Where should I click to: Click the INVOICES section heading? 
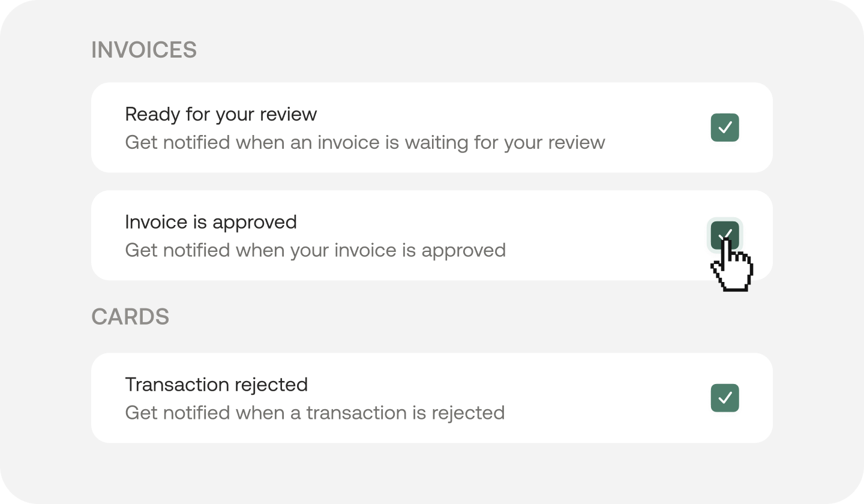click(x=144, y=50)
